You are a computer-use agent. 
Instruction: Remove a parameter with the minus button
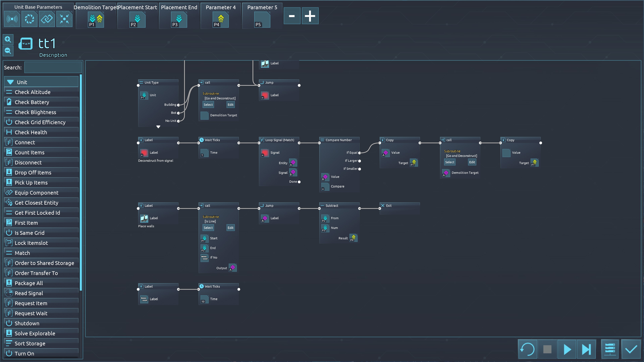pyautogui.click(x=292, y=16)
